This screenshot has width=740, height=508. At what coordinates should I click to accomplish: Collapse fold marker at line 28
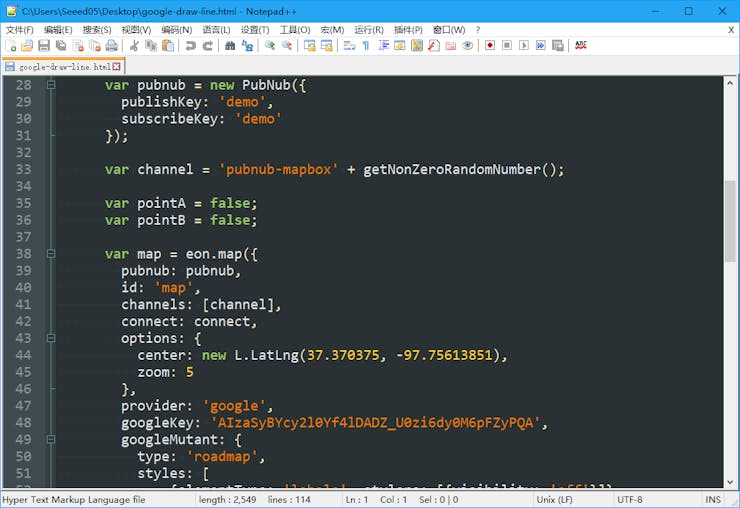51,85
